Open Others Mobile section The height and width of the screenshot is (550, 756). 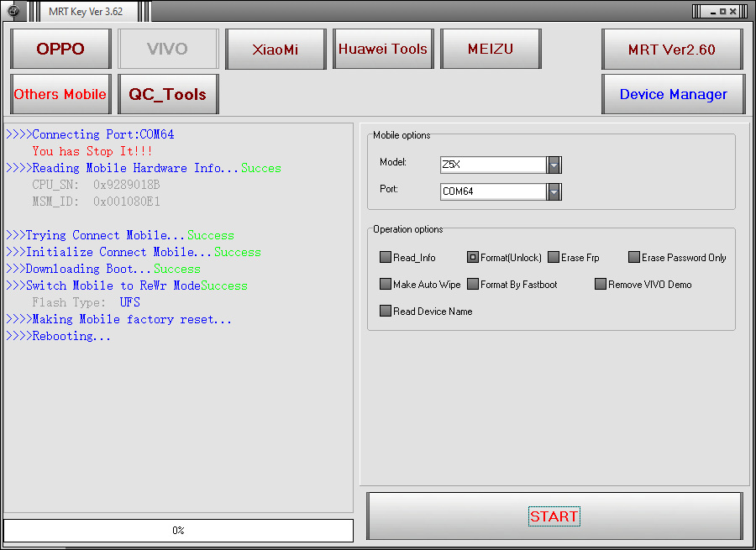click(x=60, y=94)
